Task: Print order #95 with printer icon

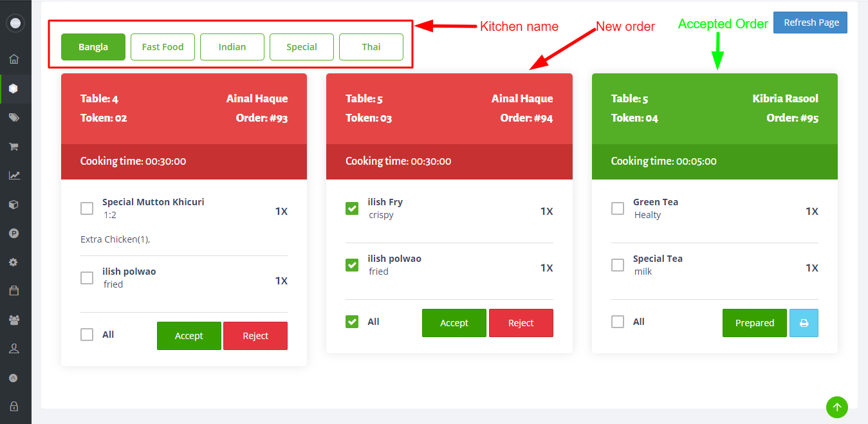Action: click(x=804, y=323)
